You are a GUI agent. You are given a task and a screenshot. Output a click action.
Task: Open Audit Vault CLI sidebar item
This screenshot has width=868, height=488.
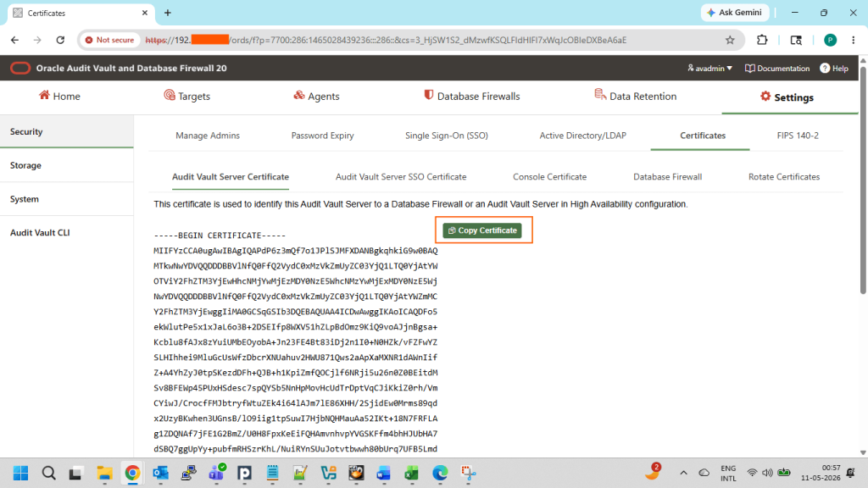(x=66, y=233)
